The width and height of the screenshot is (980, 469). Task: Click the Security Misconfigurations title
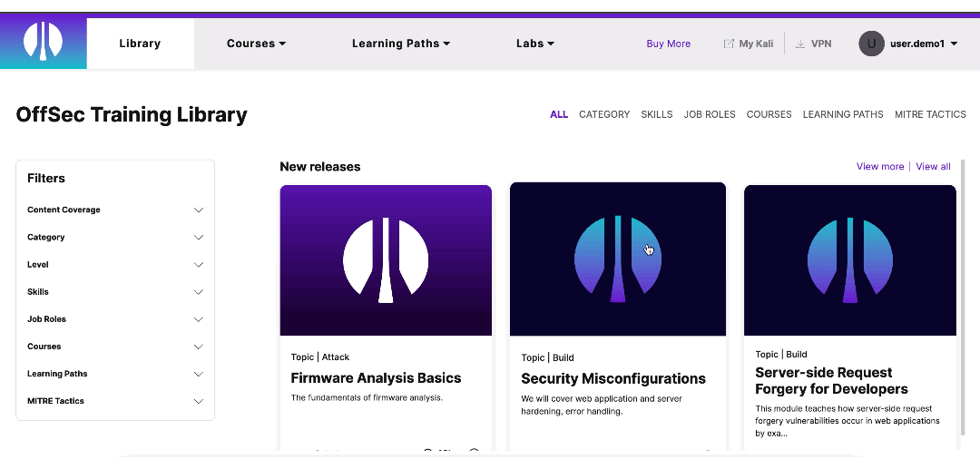pyautogui.click(x=613, y=378)
